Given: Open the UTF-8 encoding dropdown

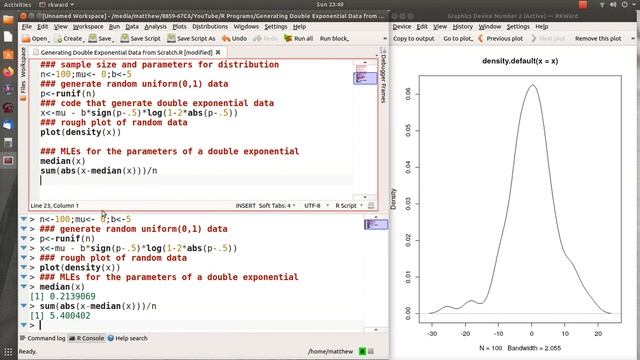Looking at the screenshot, I should pyautogui.click(x=316, y=206).
